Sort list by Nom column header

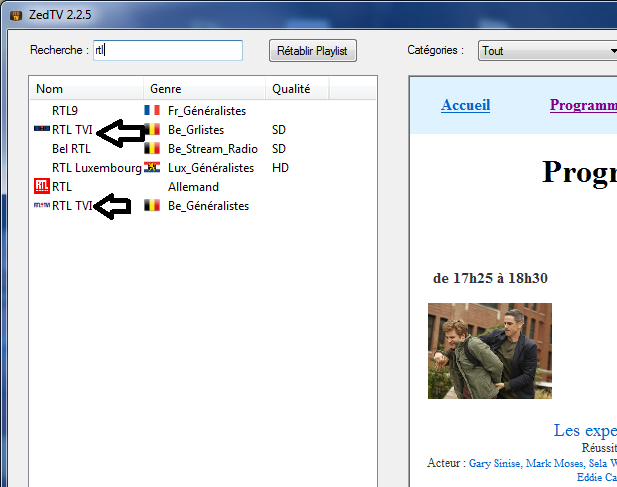pyautogui.click(x=87, y=89)
